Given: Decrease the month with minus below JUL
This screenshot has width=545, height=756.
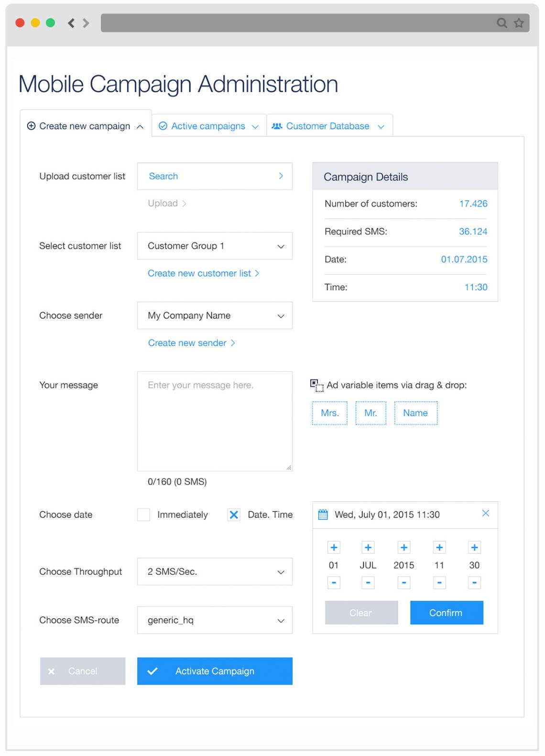Looking at the screenshot, I should (368, 583).
